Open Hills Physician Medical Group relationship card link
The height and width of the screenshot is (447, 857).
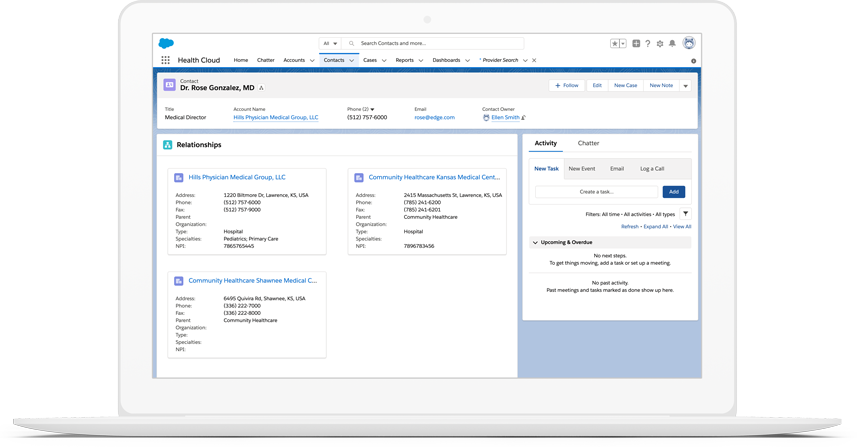[237, 178]
